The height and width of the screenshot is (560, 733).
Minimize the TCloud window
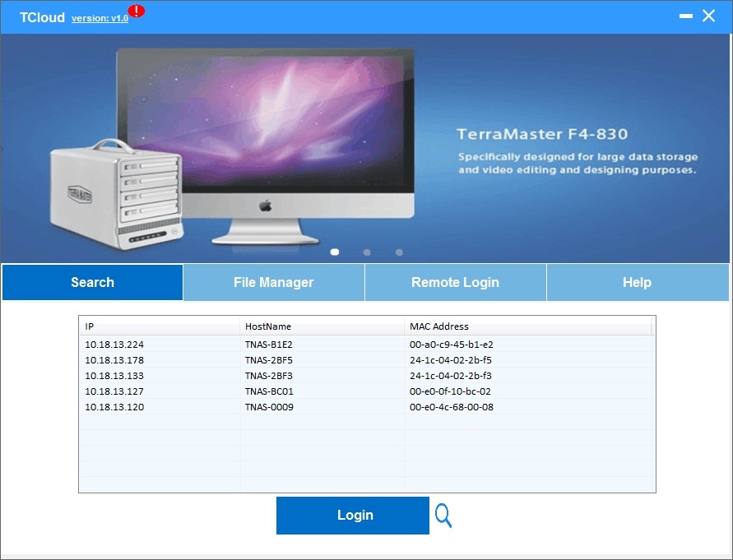click(x=686, y=16)
